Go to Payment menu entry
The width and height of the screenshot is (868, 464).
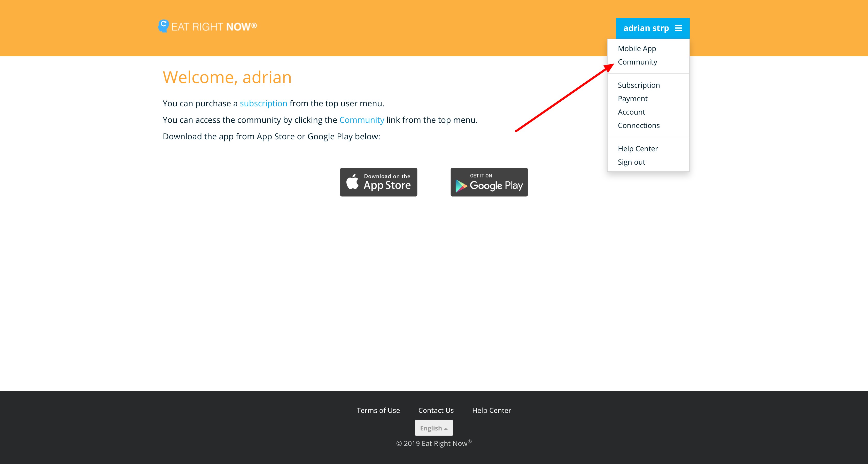[x=632, y=99]
